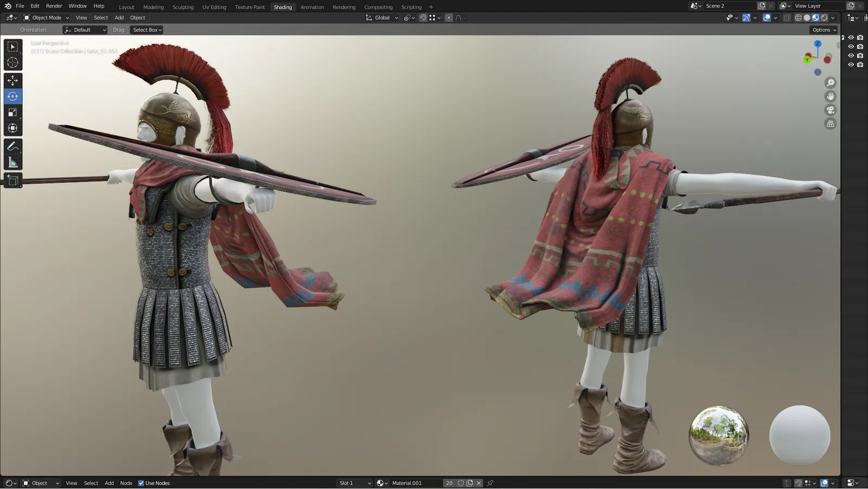Select the Cursor tool

pyautogui.click(x=12, y=63)
